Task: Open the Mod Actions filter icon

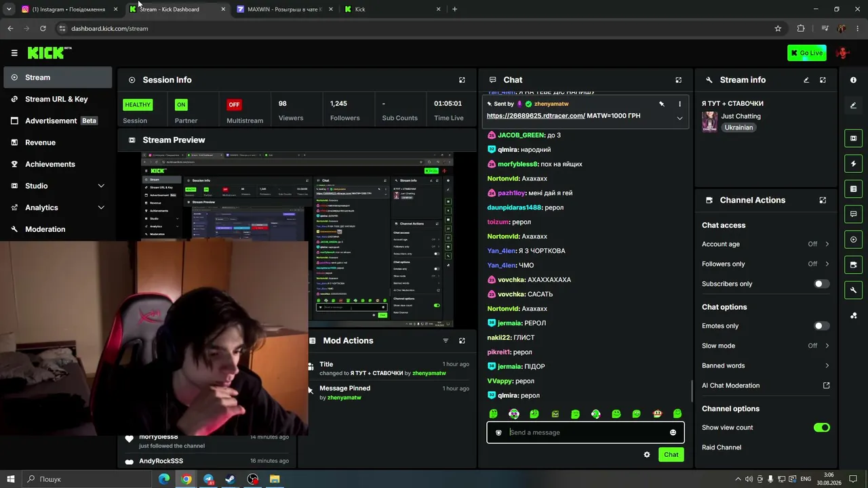Action: tap(446, 341)
